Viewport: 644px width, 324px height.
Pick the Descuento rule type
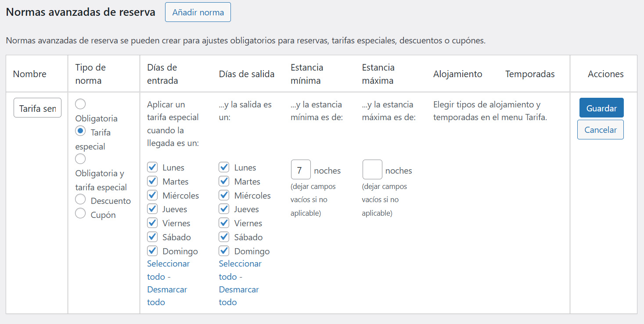80,199
